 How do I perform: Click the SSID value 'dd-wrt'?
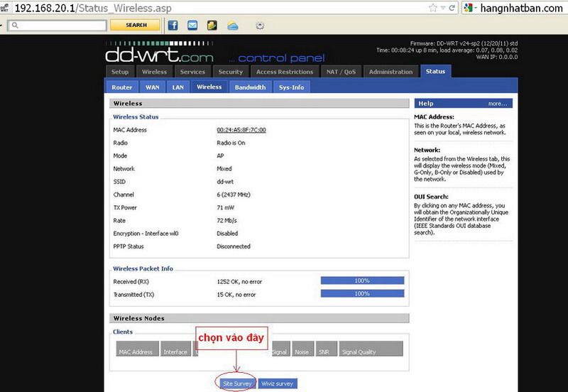(225, 182)
